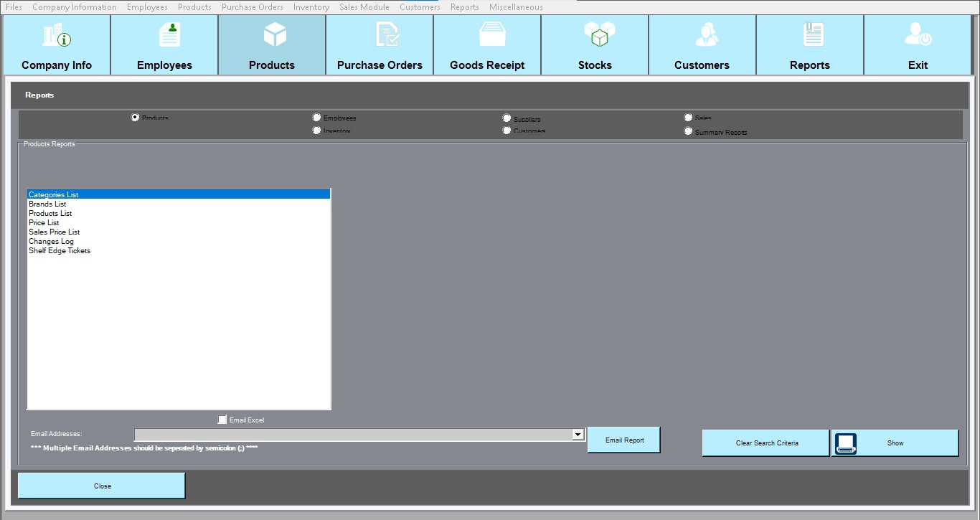This screenshot has height=520, width=980.
Task: Open the Inventory menu in menu bar
Action: [311, 7]
